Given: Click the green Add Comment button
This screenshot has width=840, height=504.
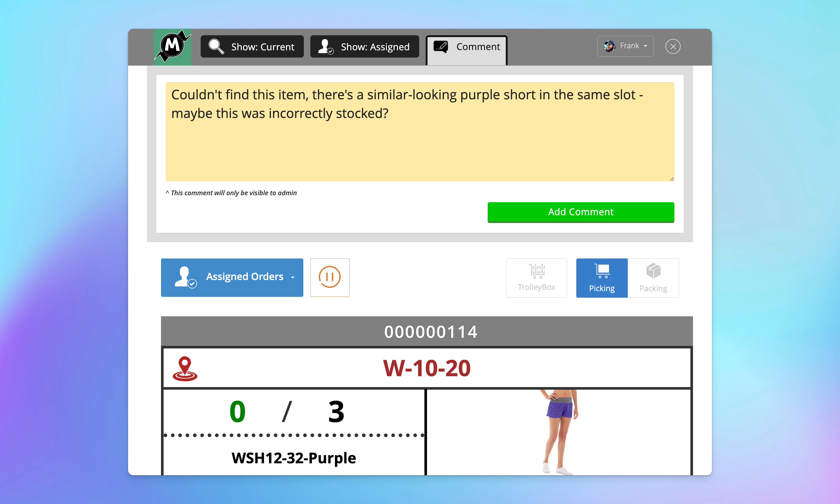Looking at the screenshot, I should (580, 212).
